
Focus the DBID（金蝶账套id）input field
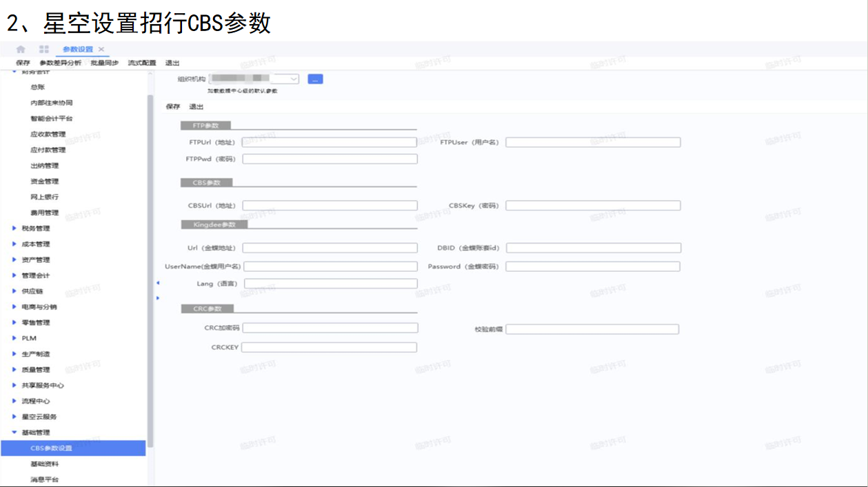pyautogui.click(x=593, y=248)
